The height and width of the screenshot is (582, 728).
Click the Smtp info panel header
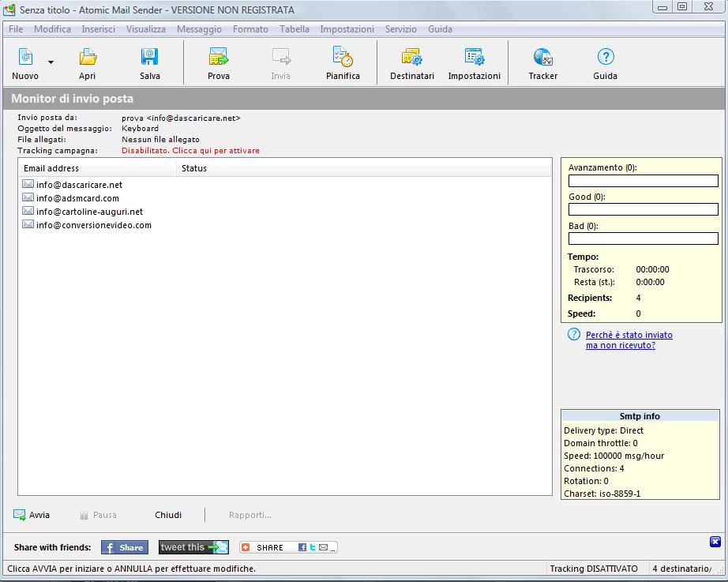tap(640, 416)
